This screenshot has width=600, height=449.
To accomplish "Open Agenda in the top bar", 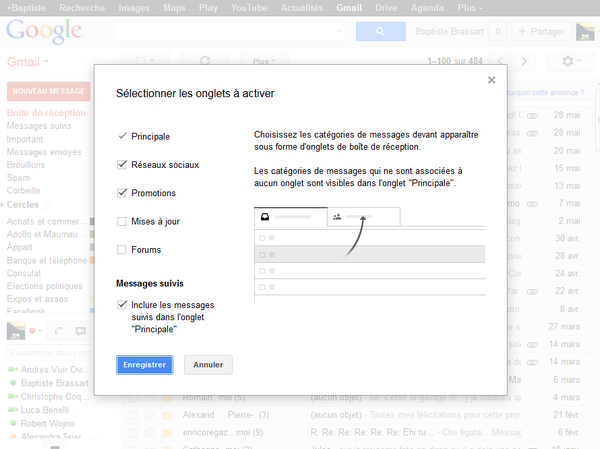I will coord(427,8).
